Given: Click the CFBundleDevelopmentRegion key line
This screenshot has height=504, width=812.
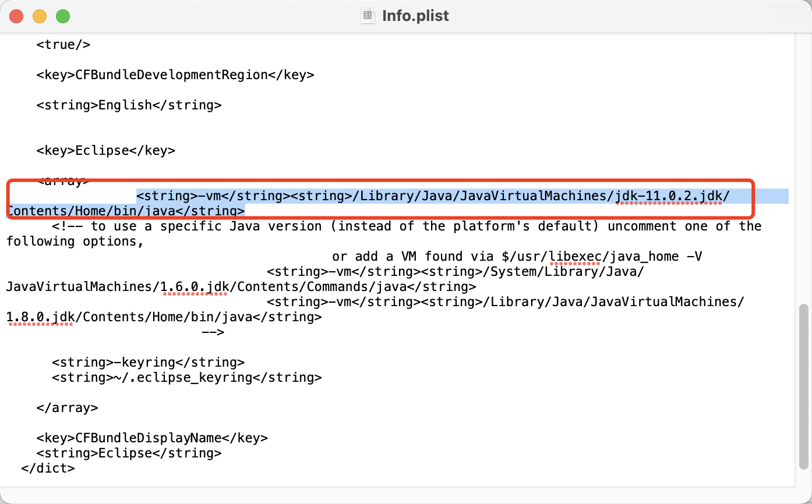Looking at the screenshot, I should [x=175, y=74].
